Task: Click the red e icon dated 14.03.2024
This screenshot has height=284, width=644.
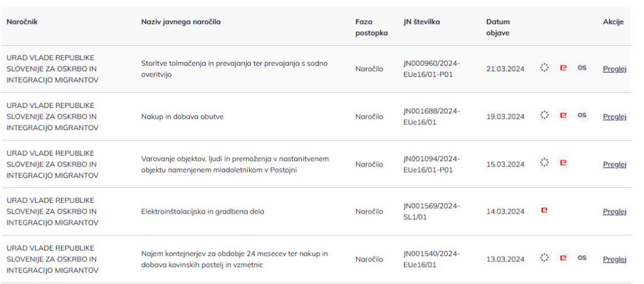Action: tap(544, 211)
